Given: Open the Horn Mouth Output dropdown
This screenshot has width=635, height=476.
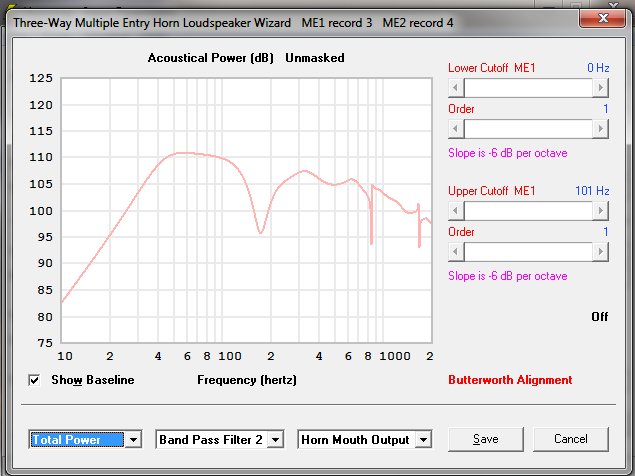Looking at the screenshot, I should coord(424,440).
